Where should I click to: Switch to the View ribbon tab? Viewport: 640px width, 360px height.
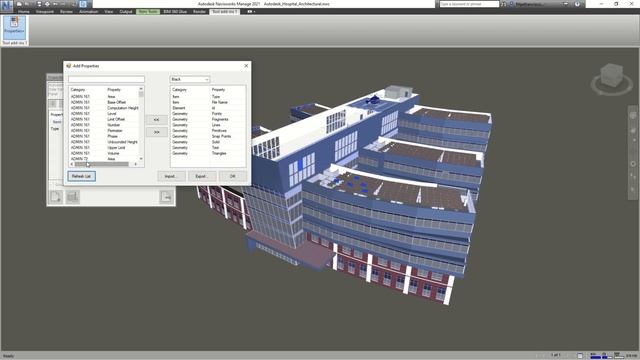click(x=109, y=11)
